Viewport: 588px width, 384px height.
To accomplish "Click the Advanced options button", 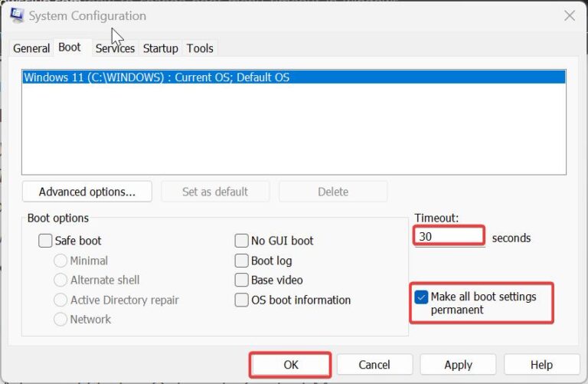I will click(x=87, y=192).
